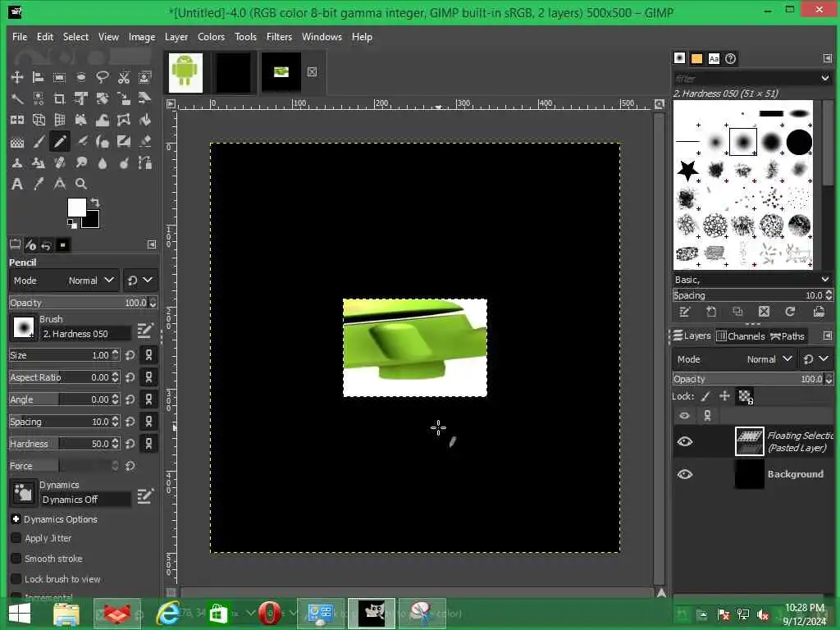Create a new brush
Screen dimensions: 840x630
(x=711, y=312)
